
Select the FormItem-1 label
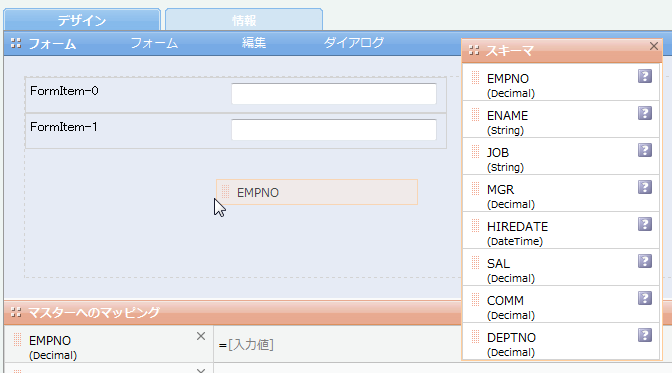pyautogui.click(x=64, y=127)
